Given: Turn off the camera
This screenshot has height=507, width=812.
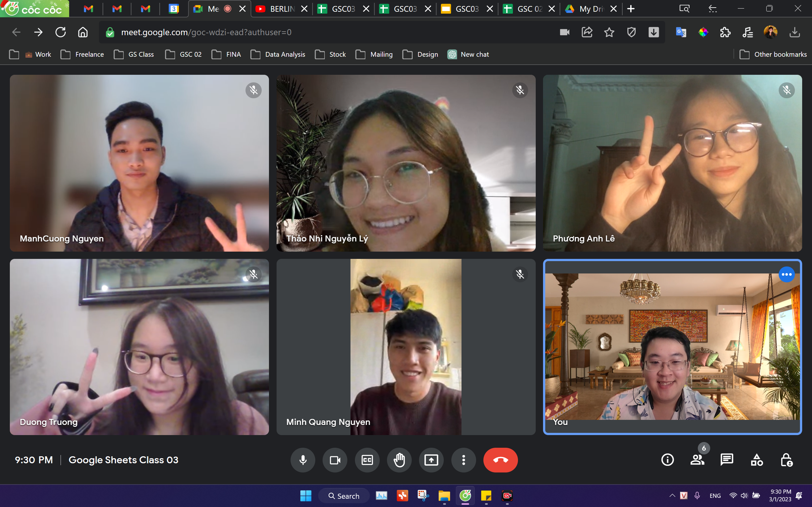Looking at the screenshot, I should coord(335,460).
